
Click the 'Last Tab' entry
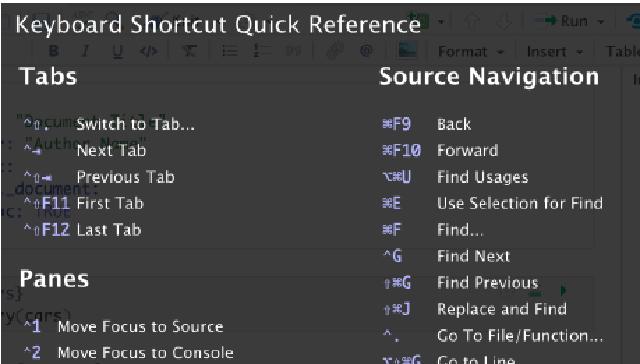(109, 230)
